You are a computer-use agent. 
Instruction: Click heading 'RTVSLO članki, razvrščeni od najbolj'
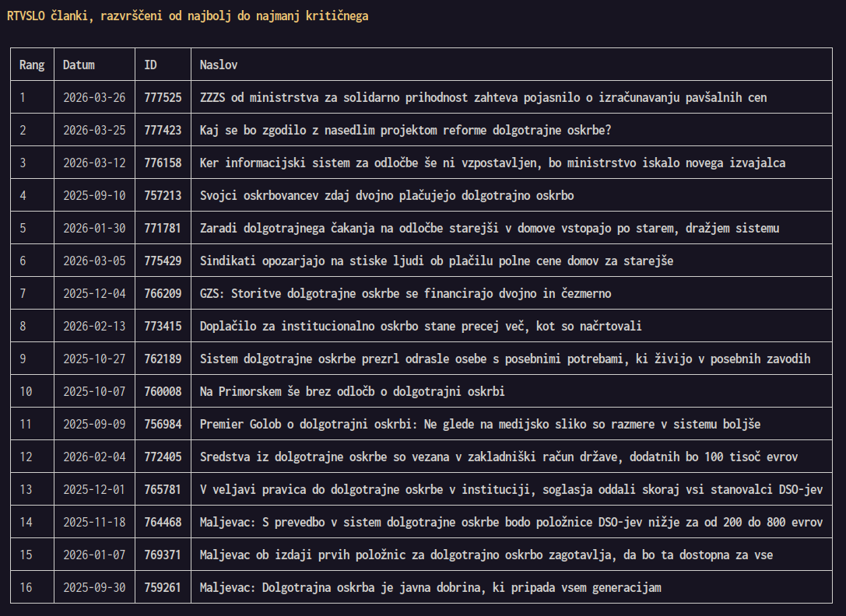pos(119,16)
